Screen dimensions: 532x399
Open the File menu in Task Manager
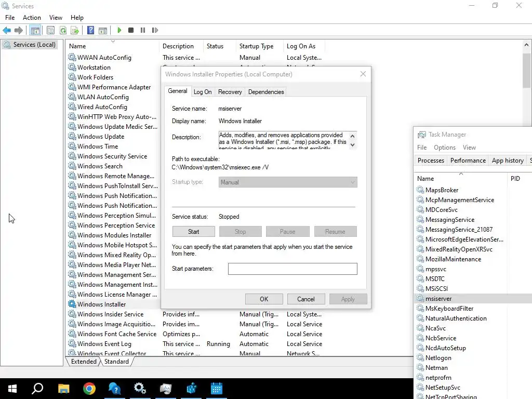click(422, 148)
